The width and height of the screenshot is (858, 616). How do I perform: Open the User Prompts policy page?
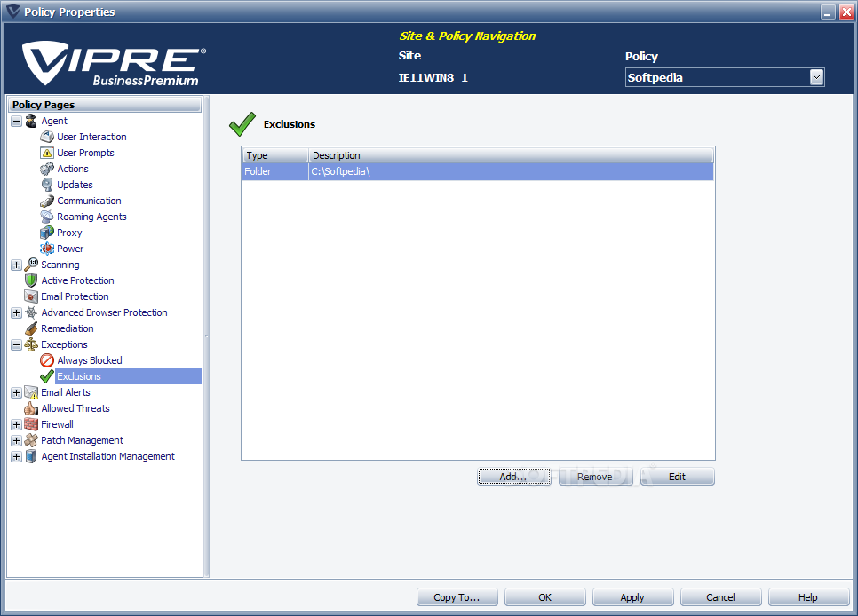click(85, 153)
